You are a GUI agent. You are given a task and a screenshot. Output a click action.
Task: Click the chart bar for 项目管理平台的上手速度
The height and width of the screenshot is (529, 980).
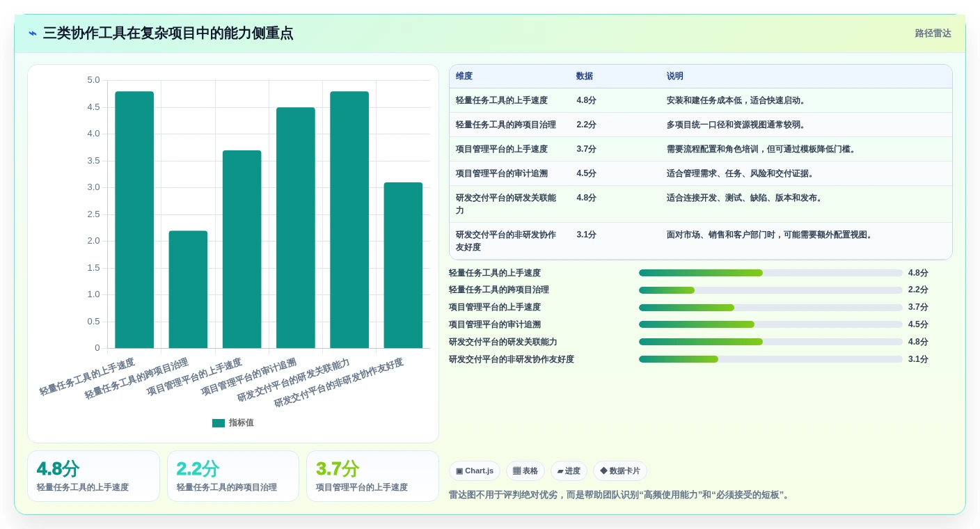(x=242, y=249)
